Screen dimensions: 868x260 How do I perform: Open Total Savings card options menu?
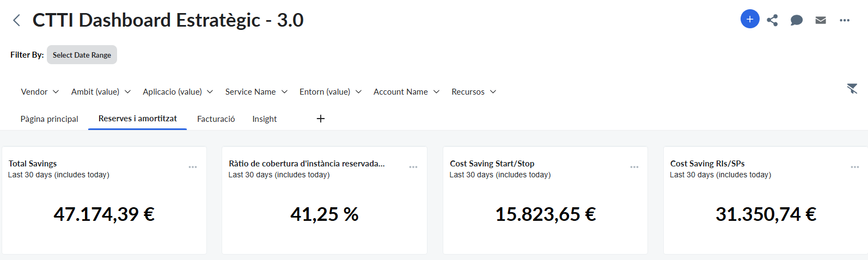pyautogui.click(x=193, y=167)
